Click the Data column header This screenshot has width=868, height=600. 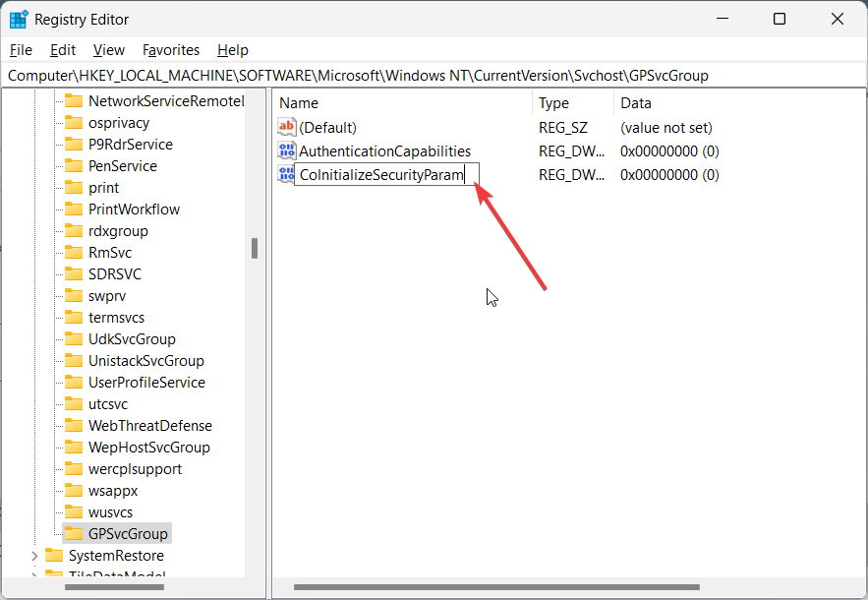(x=635, y=103)
